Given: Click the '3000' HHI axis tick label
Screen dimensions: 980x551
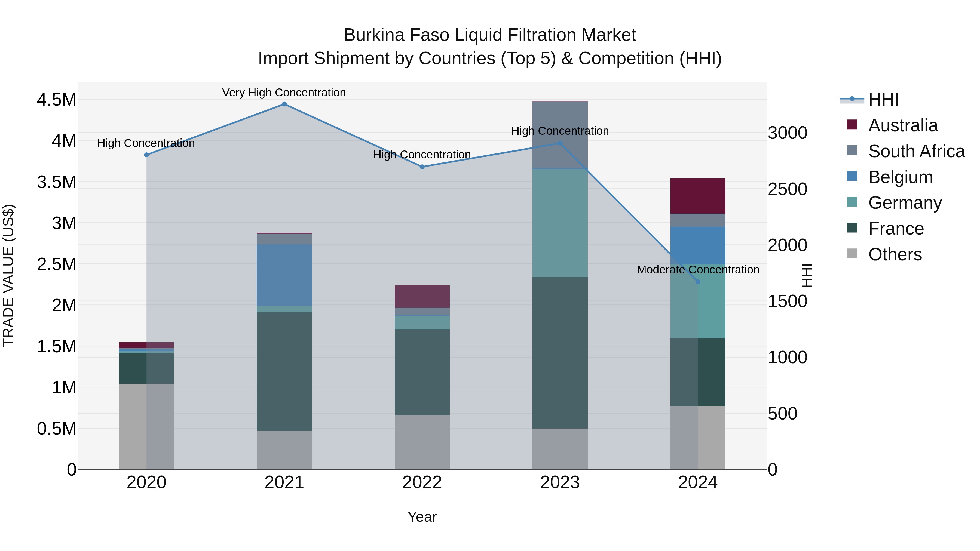Looking at the screenshot, I should click(788, 133).
